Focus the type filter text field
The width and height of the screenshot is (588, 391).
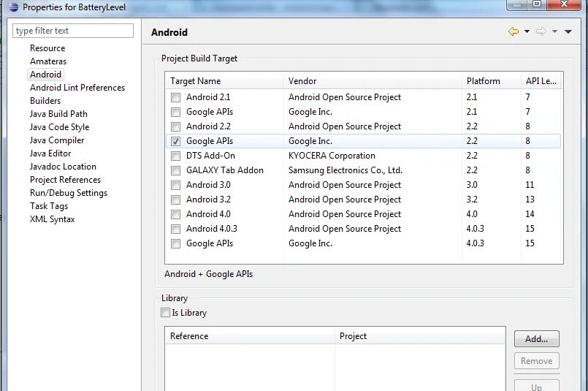tap(73, 31)
